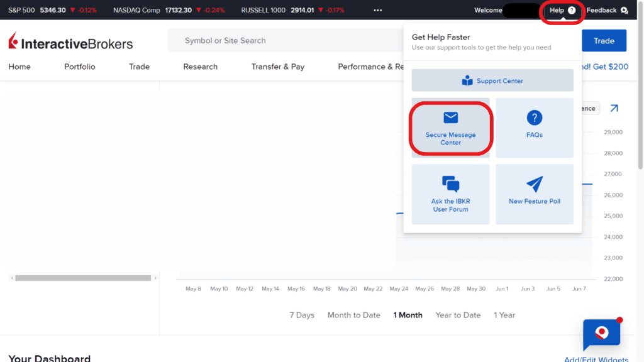This screenshot has height=362, width=644.
Task: Open the Add/Edit Widgets link
Action: [596, 359]
